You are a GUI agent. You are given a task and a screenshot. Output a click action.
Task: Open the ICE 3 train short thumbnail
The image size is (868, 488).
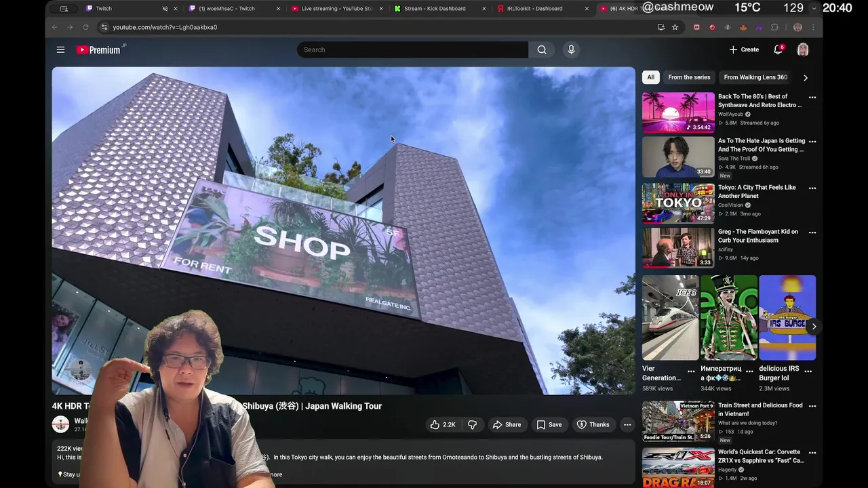click(x=670, y=317)
